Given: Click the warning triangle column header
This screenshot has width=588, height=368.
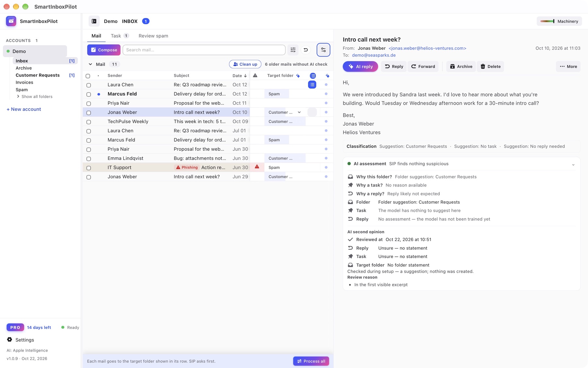Looking at the screenshot, I should pyautogui.click(x=255, y=76).
